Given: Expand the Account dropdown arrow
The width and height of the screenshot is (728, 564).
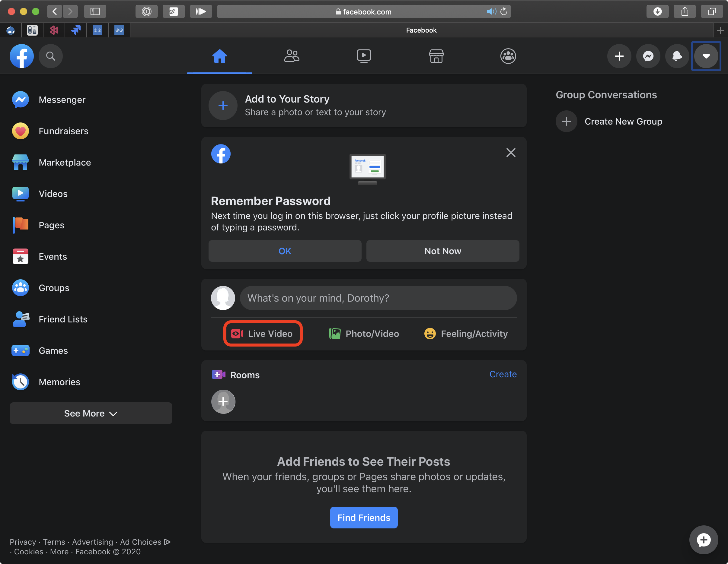Looking at the screenshot, I should pos(706,56).
